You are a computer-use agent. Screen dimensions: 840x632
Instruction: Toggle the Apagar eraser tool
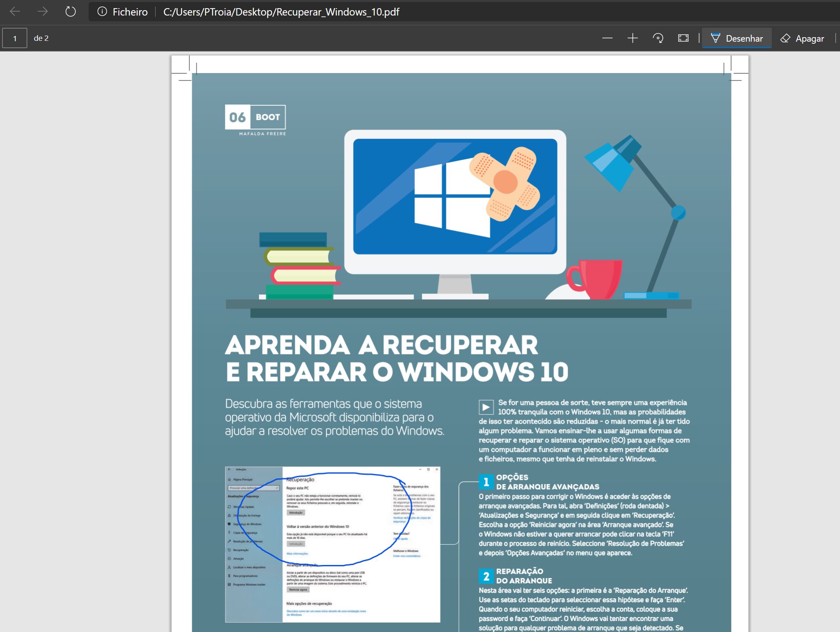click(x=802, y=38)
